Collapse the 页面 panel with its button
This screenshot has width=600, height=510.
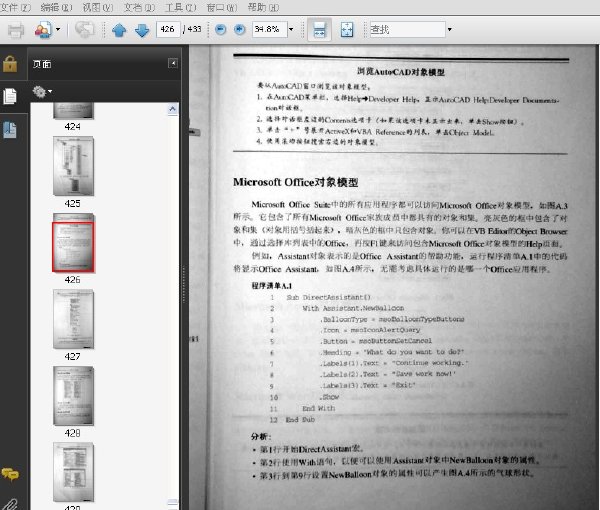[x=173, y=63]
